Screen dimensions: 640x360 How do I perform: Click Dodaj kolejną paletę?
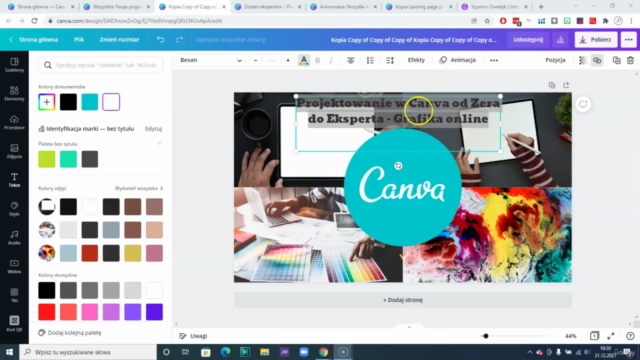click(x=70, y=333)
